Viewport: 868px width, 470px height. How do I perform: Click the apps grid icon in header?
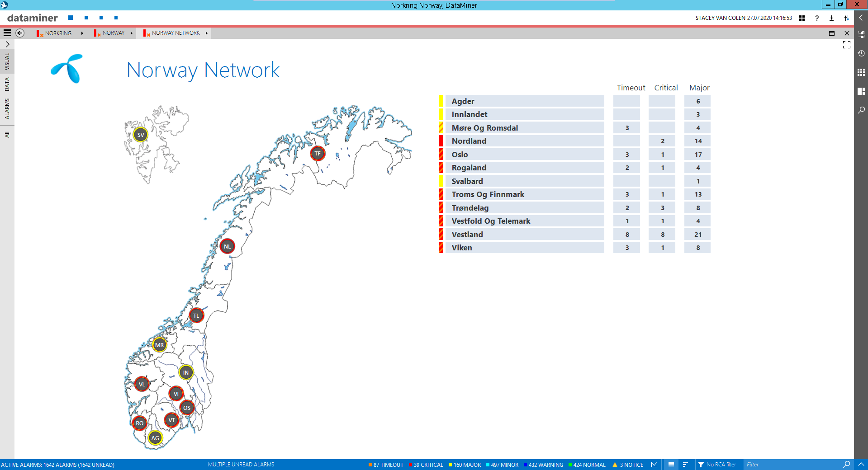point(802,18)
